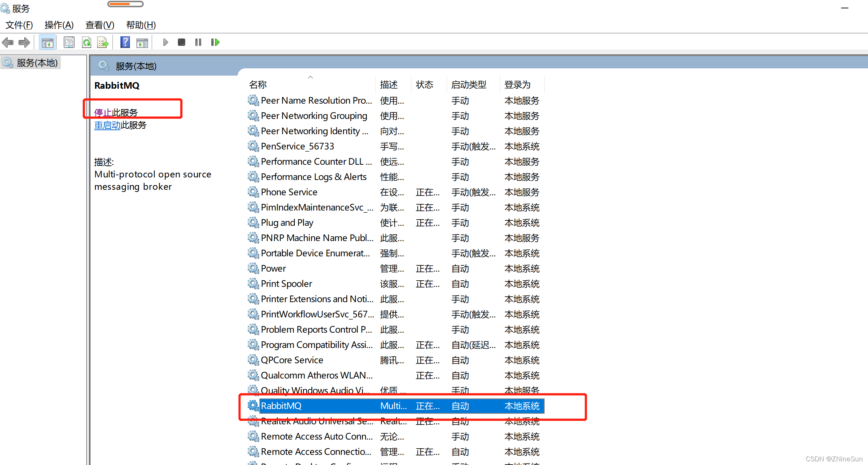This screenshot has width=868, height=465.
Task: Select PrintWorkflowUserSvc_567 service
Action: pos(396,314)
